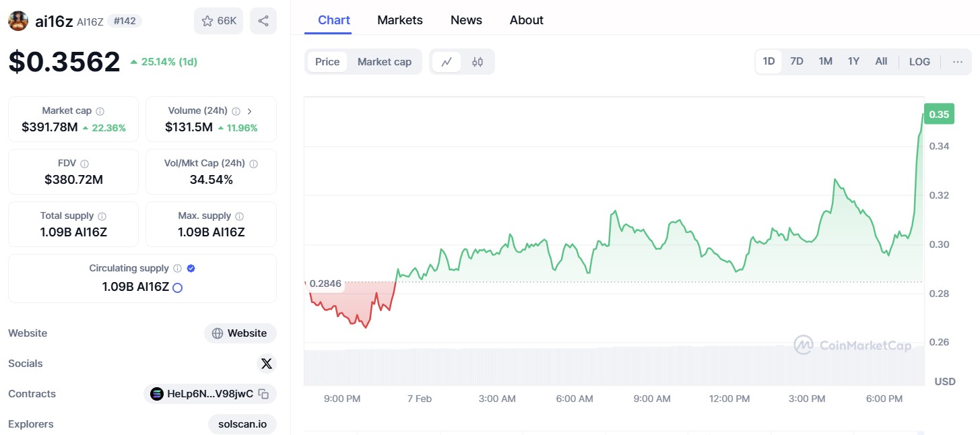Expand Volume (24h) details chevron

point(249,111)
